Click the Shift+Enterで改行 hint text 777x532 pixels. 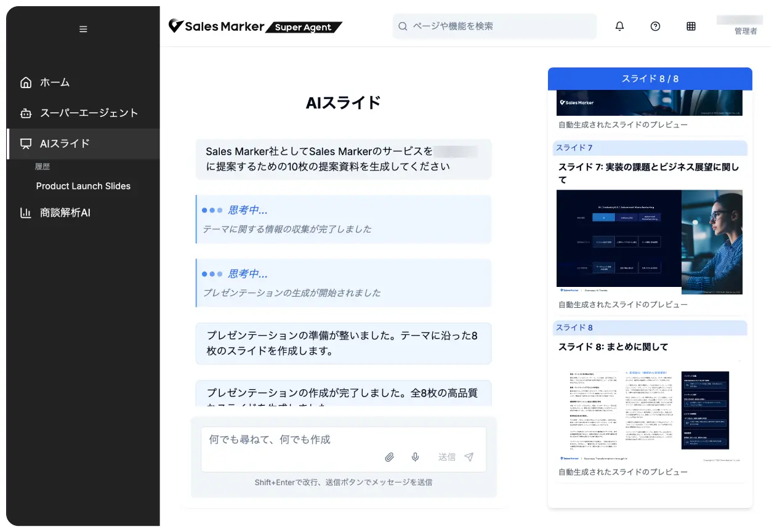[x=344, y=482]
